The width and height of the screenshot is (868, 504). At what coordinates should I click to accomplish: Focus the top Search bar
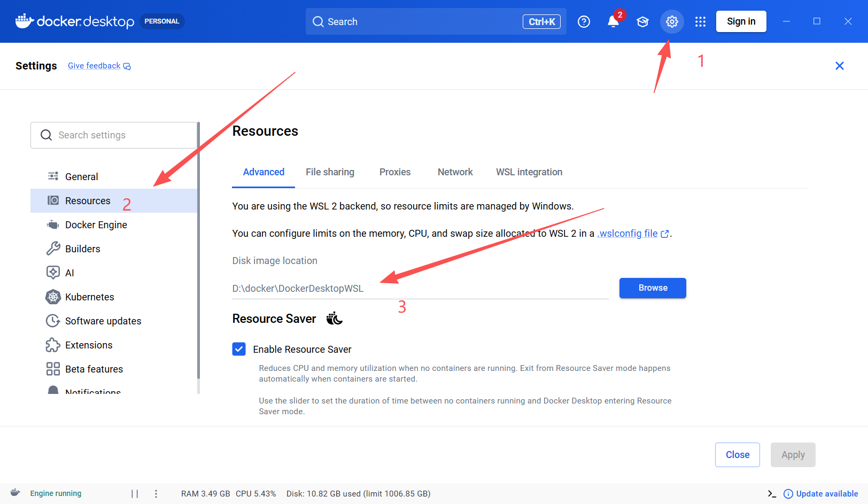[436, 21]
